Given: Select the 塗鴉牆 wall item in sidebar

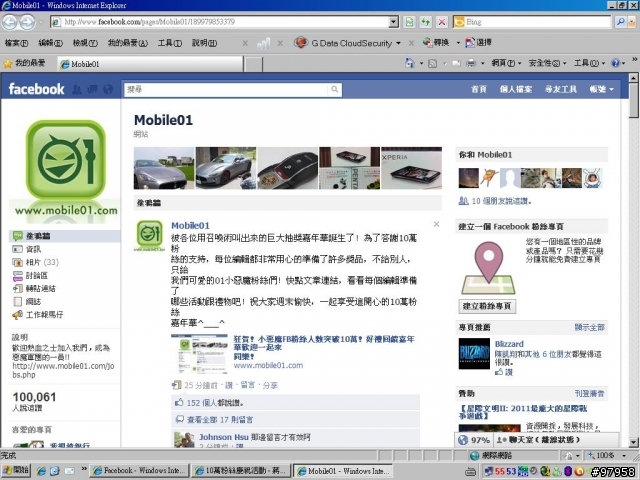Looking at the screenshot, I should pos(64,236).
